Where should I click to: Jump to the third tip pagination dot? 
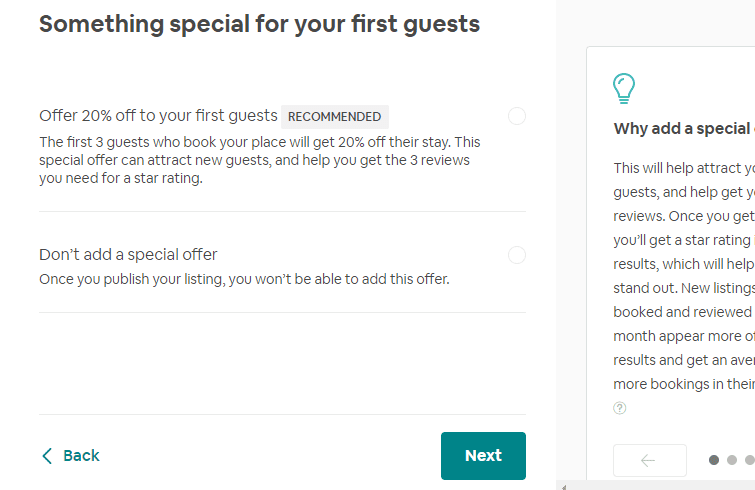click(750, 460)
